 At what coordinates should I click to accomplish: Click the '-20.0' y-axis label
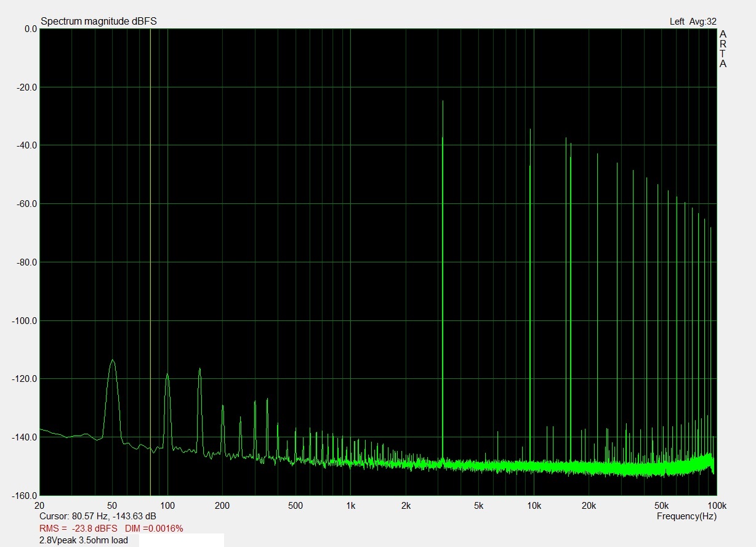coord(26,87)
